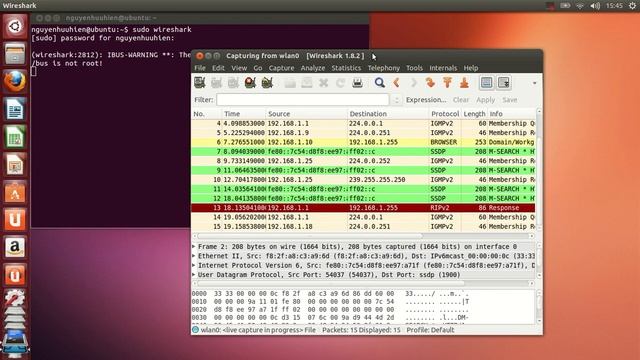Click packet list horizontal scrollbar
Screen dimensions: 640x360
(363, 236)
